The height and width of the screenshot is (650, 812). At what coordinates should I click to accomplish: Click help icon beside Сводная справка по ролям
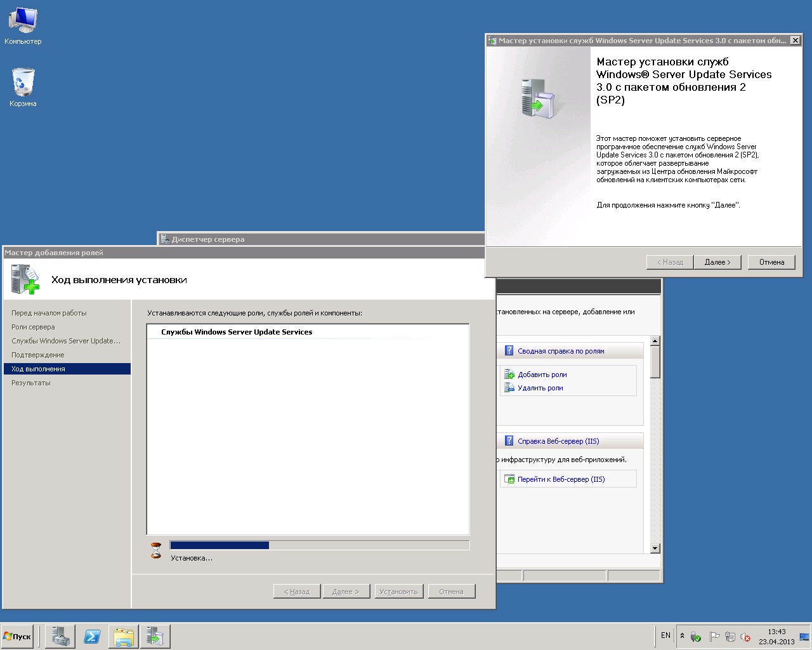pos(508,350)
